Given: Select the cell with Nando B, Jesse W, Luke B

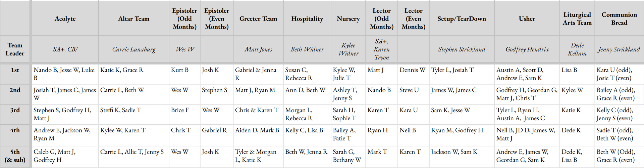Looking at the screenshot, I should 65,74.
